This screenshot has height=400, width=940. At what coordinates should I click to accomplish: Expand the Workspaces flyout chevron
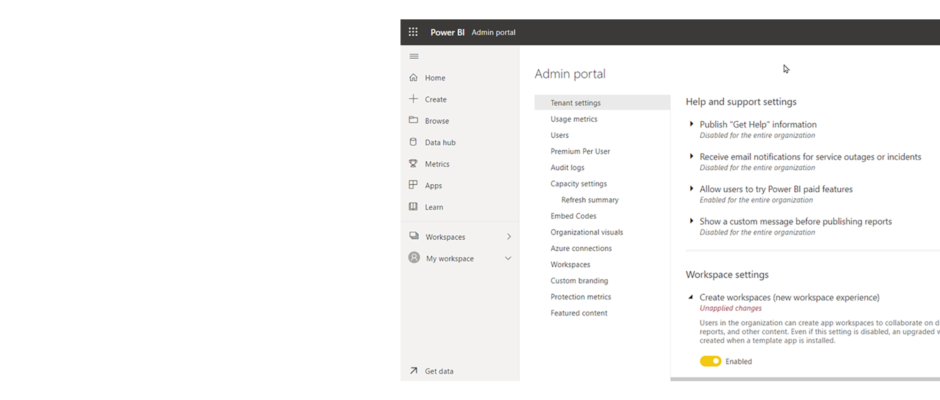pyautogui.click(x=509, y=236)
